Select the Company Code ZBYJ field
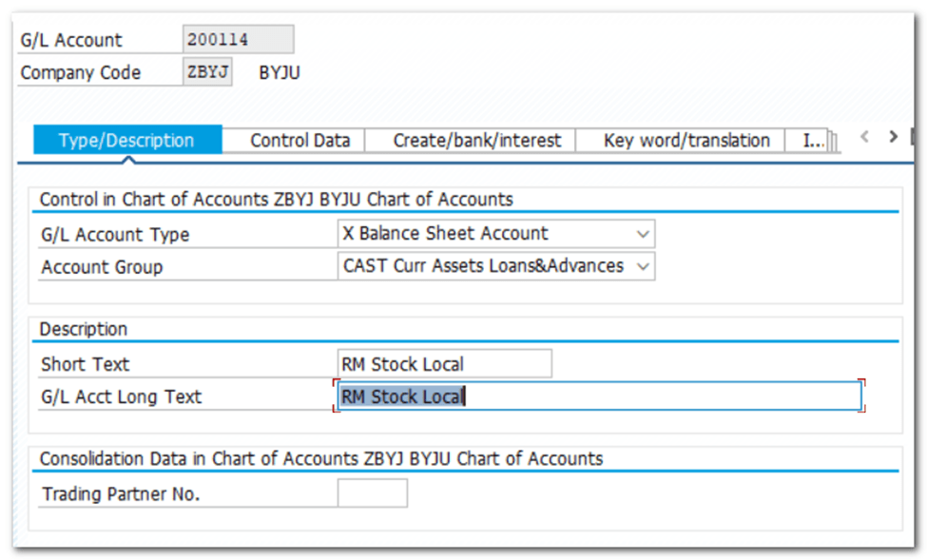 [x=207, y=72]
